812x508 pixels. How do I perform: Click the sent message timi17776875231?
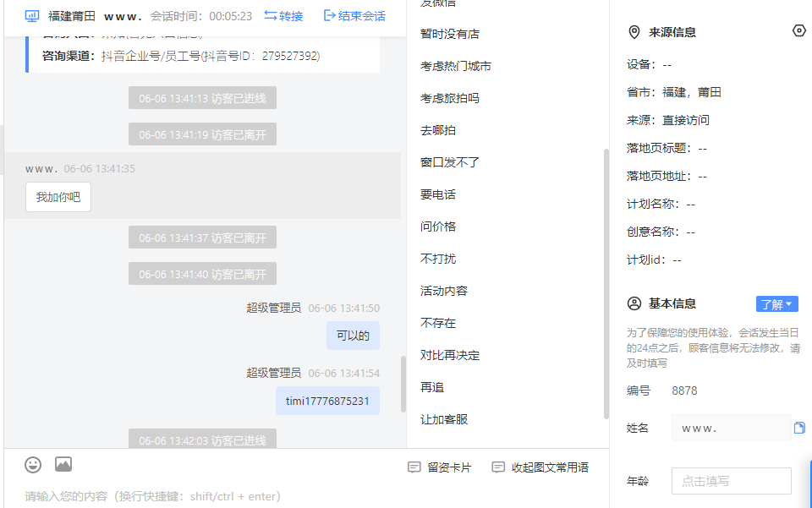[x=327, y=401]
